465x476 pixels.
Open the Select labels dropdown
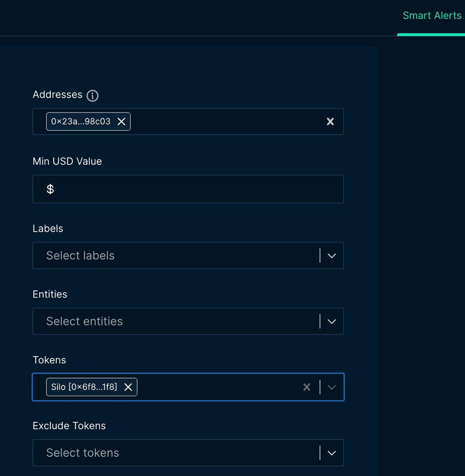[x=188, y=255]
